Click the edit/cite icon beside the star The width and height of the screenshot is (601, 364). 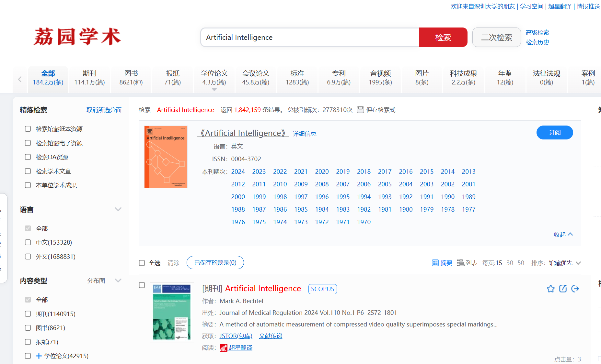563,289
